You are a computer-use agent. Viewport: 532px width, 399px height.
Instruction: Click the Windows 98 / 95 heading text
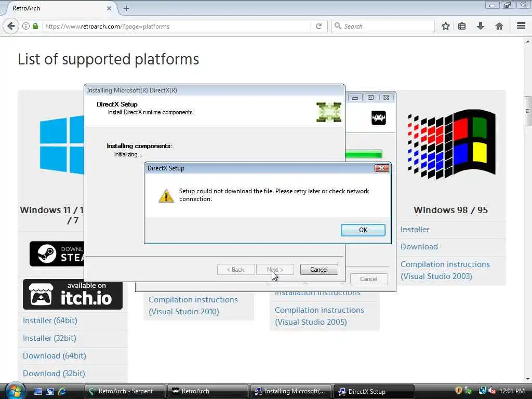pos(450,210)
